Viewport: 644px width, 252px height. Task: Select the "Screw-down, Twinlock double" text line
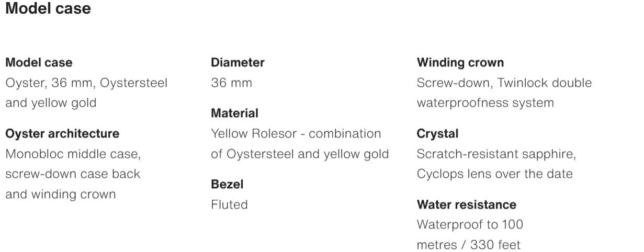pos(504,83)
